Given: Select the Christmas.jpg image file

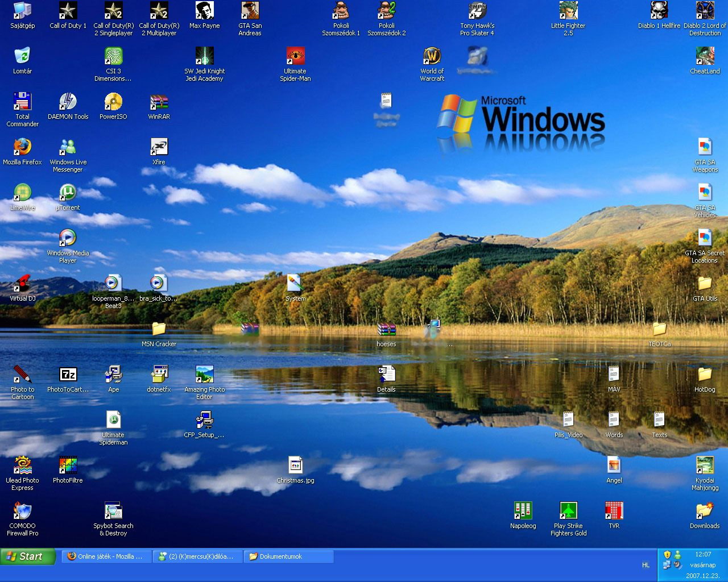Looking at the screenshot, I should click(295, 471).
